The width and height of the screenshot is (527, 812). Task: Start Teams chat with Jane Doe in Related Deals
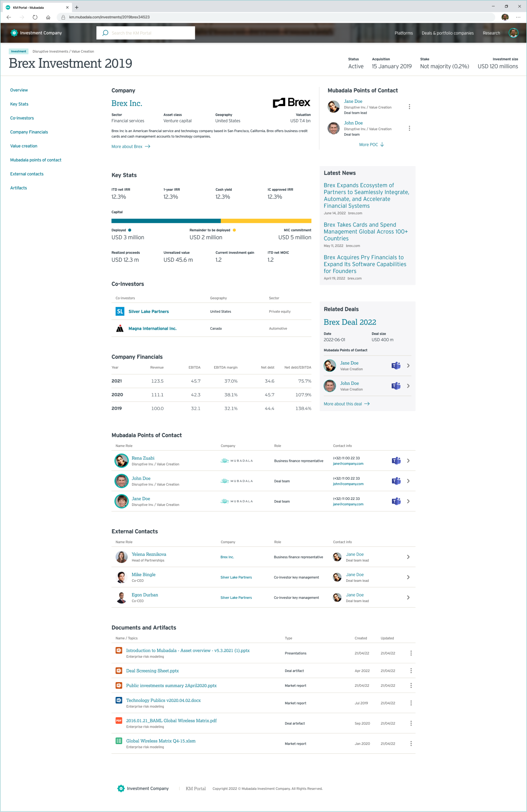click(x=396, y=366)
